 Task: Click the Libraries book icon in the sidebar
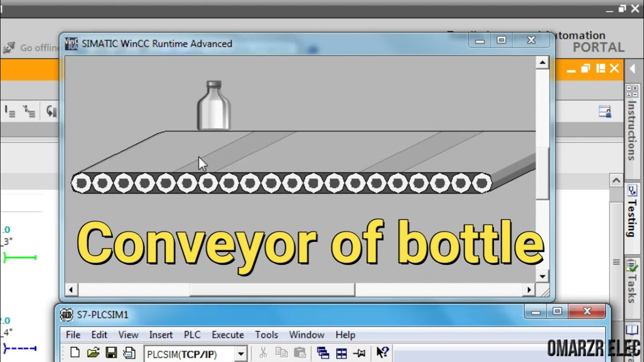[632, 330]
